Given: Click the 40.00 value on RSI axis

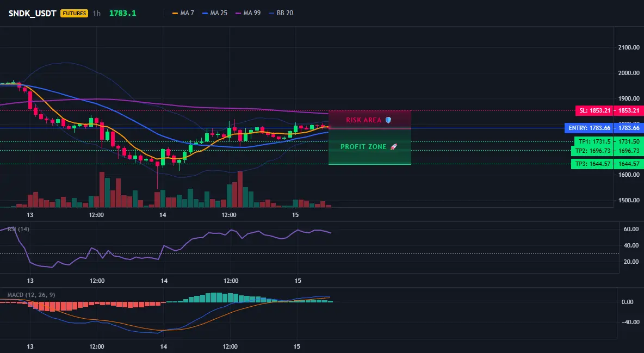Looking at the screenshot, I should coord(631,246).
